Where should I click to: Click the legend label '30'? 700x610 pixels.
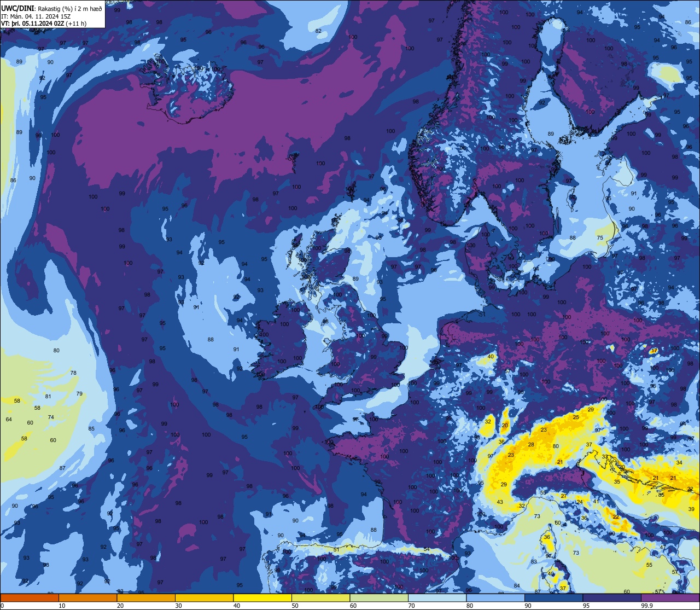coord(178,606)
